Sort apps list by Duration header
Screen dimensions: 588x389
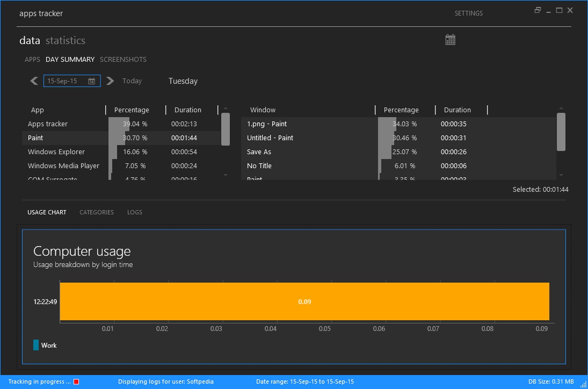click(188, 110)
